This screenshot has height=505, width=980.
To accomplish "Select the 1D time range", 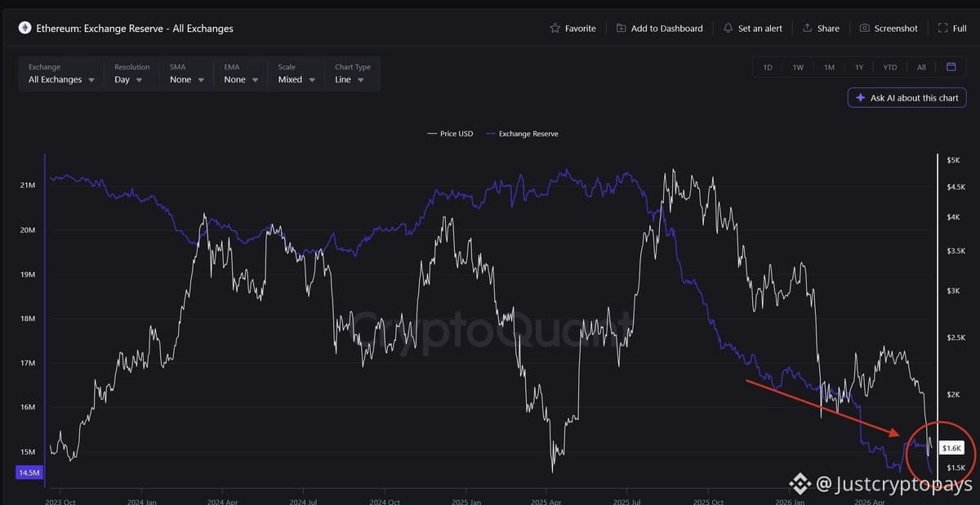I will 768,67.
